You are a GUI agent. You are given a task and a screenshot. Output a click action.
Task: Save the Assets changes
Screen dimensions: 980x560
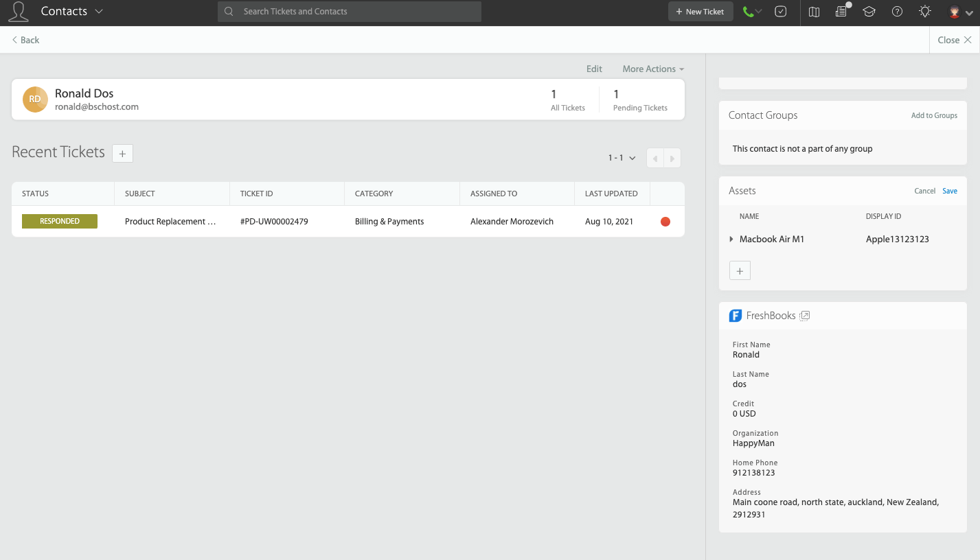(x=949, y=191)
